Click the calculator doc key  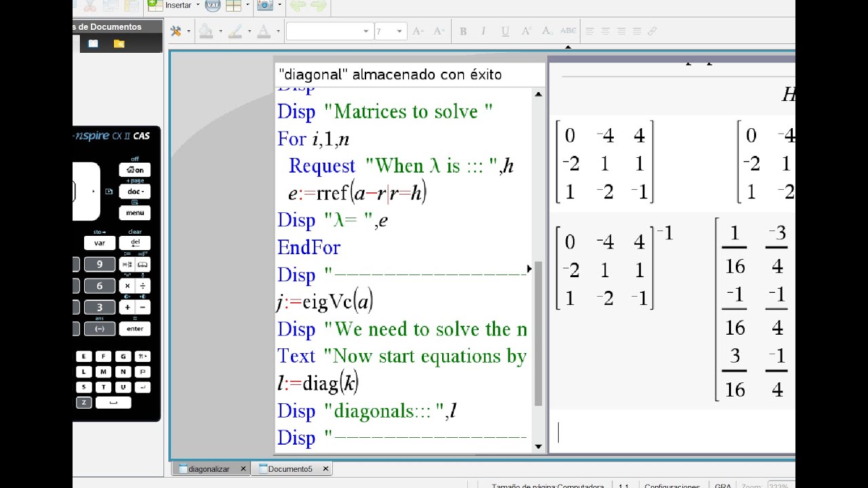[135, 191]
